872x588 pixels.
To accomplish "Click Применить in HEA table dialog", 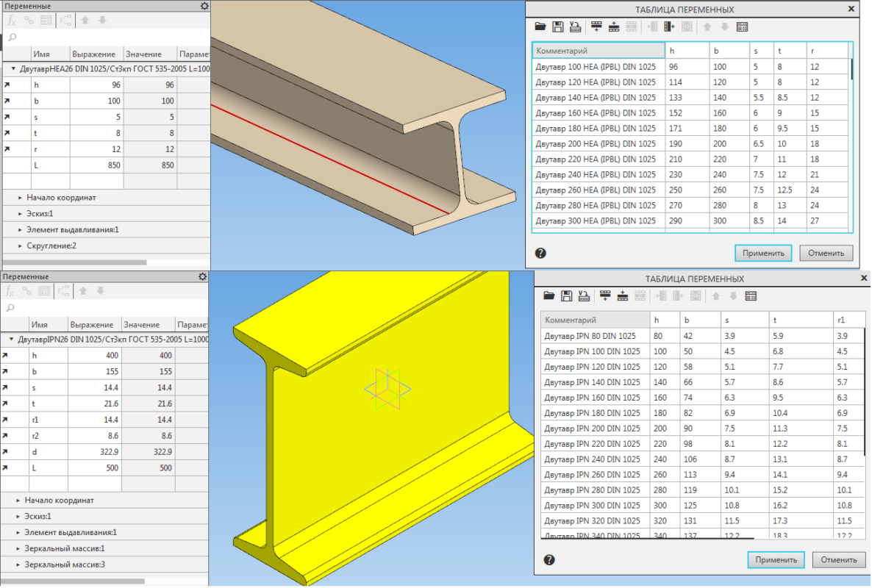I will click(x=763, y=254).
